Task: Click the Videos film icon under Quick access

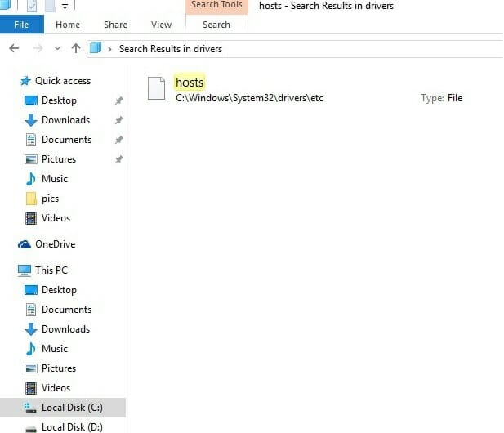Action: [x=31, y=218]
